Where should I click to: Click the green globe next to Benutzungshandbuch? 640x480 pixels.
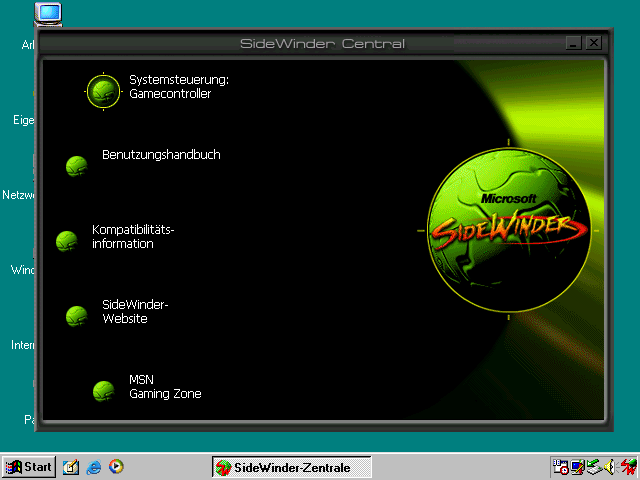77,166
